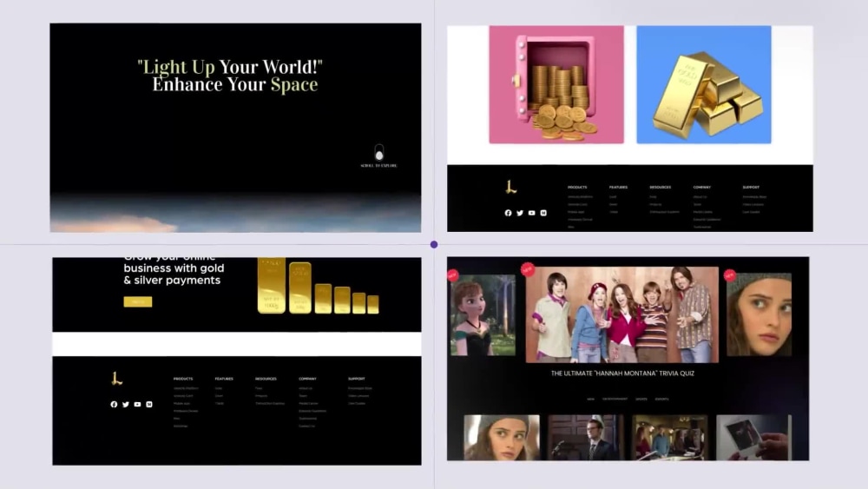Select the Sports tab in the quiz site
This screenshot has width=868, height=489.
pos(641,399)
